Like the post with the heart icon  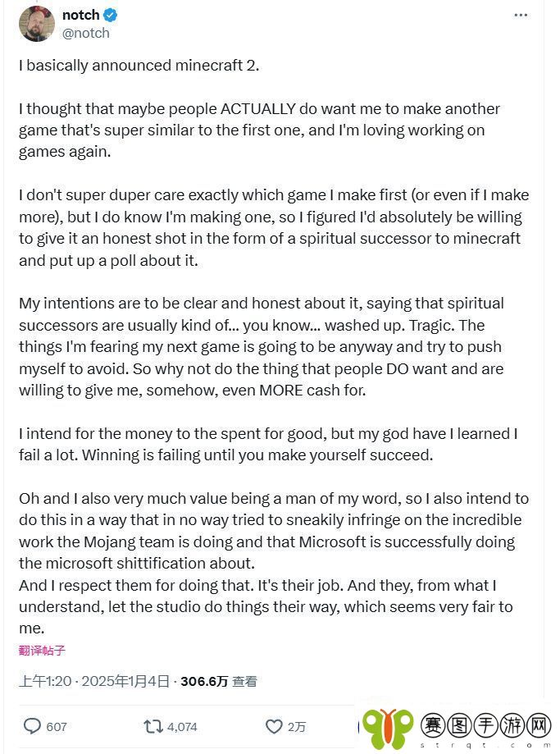274,726
